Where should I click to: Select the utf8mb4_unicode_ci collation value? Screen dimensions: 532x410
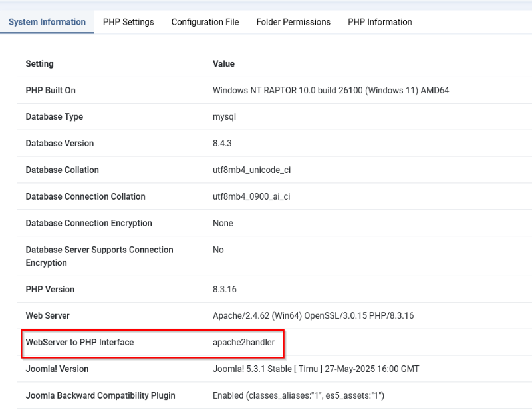(251, 170)
